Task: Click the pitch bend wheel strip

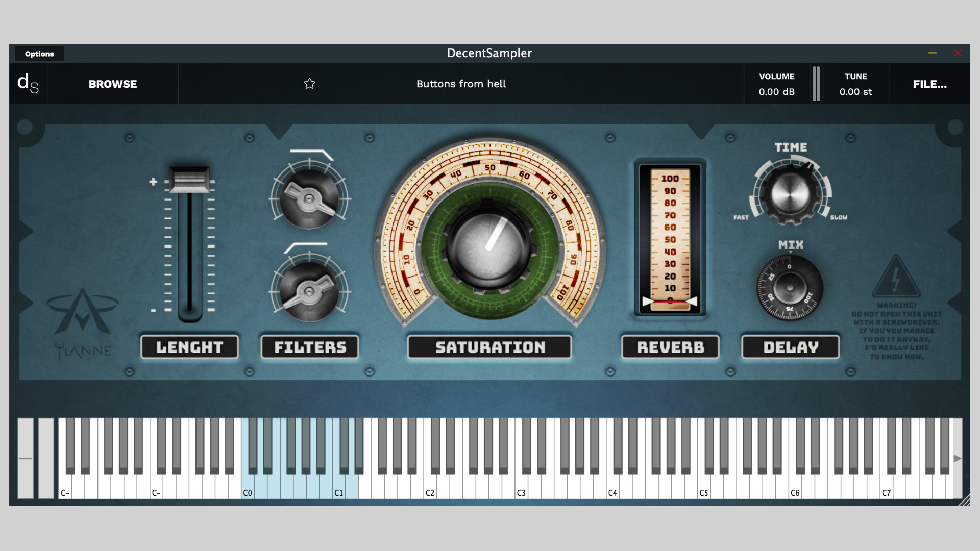Action: (x=26, y=458)
